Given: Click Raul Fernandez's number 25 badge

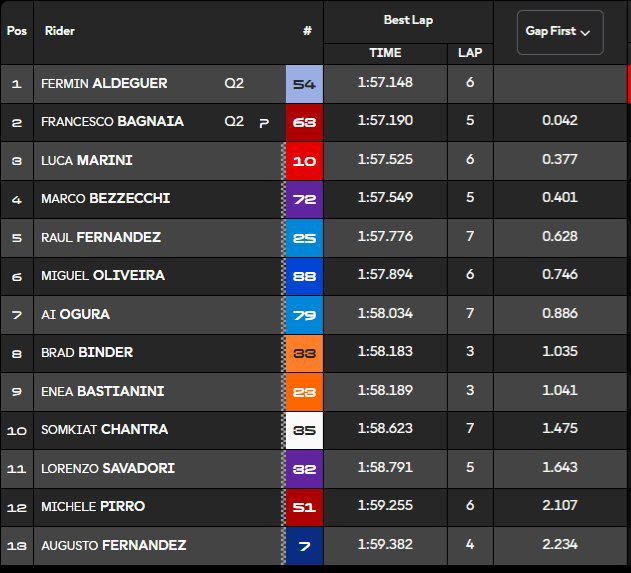Looking at the screenshot, I should [304, 237].
